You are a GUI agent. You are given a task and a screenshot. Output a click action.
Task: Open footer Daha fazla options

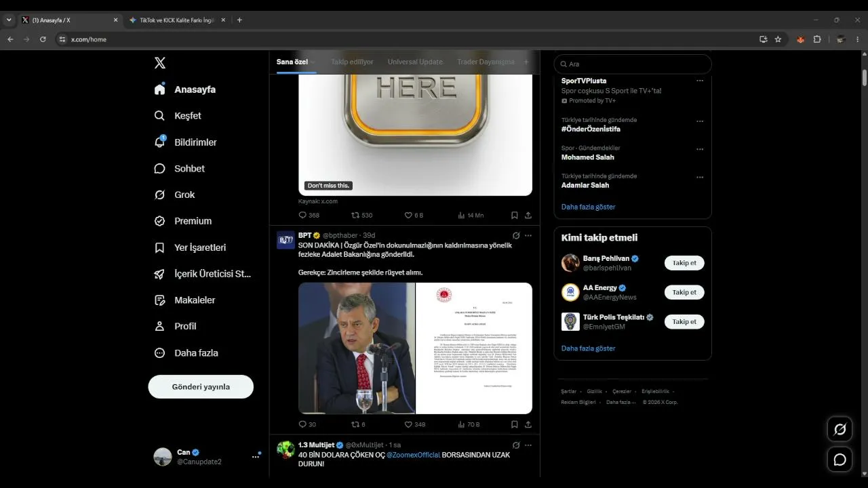tap(621, 402)
